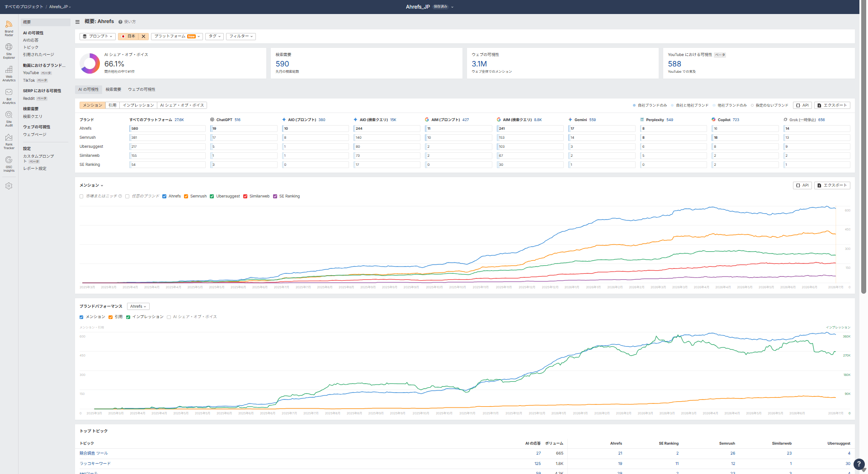Screen dimensions: 868x474
Task: Open the Ahrefs brand performance dropdown
Action: [x=138, y=306]
